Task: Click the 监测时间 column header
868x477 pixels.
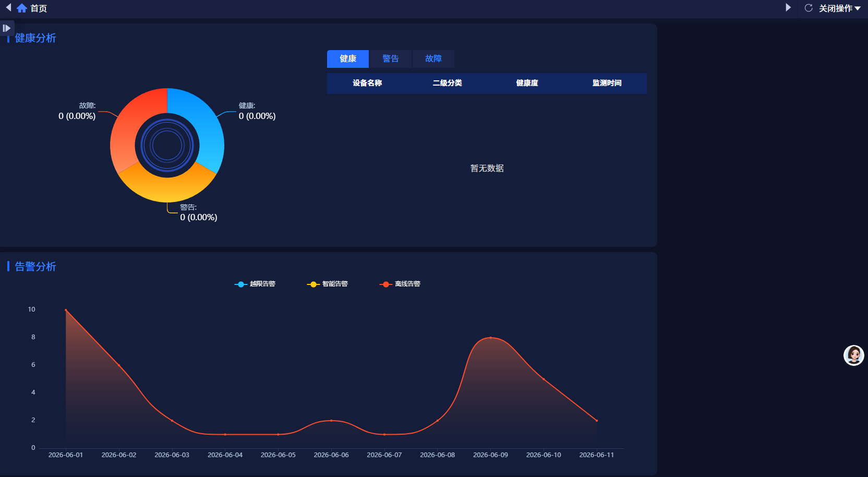Action: tap(607, 83)
